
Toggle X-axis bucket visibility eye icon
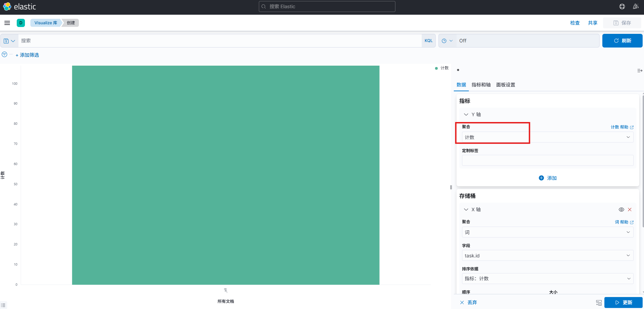click(x=621, y=210)
